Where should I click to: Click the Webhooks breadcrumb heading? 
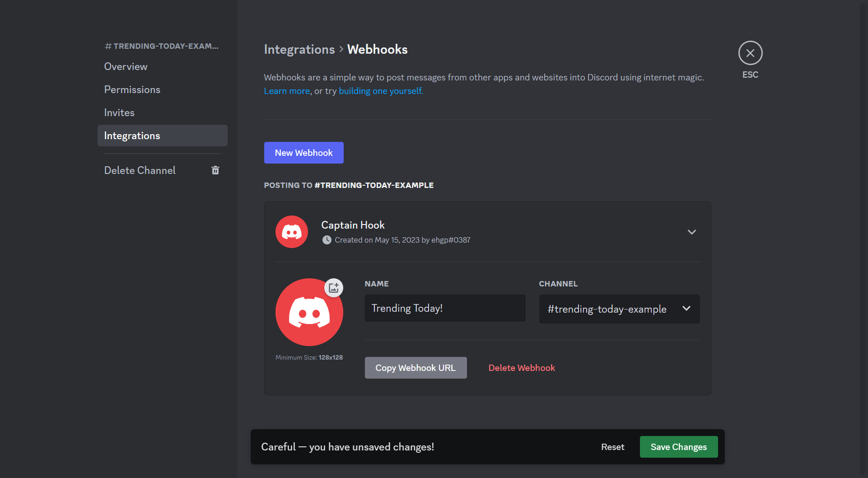tap(377, 49)
